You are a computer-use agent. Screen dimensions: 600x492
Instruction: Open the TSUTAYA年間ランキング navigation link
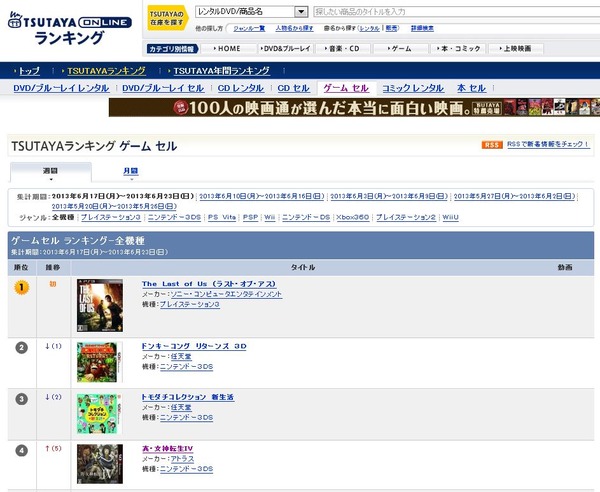click(x=222, y=71)
